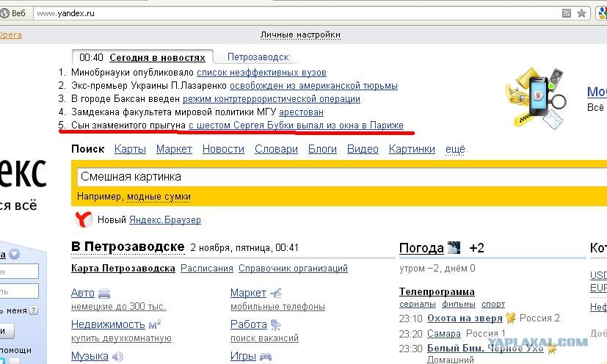Image resolution: width=607 pixels, height=364 pixels.
Task: Click the bookmark star icon in address bar
Action: click(x=581, y=13)
